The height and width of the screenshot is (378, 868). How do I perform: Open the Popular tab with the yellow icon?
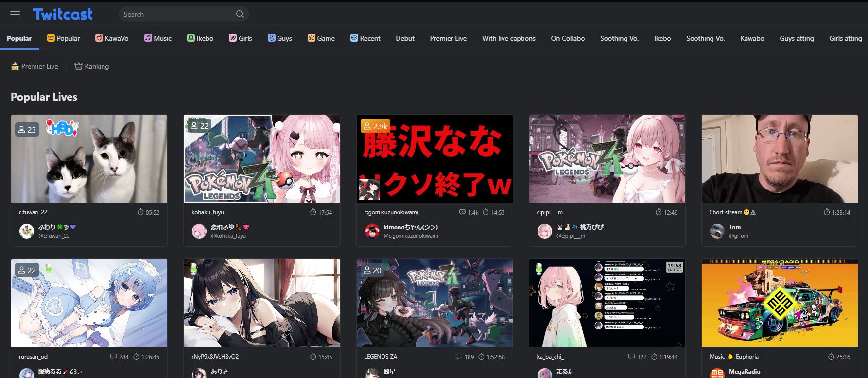[63, 38]
